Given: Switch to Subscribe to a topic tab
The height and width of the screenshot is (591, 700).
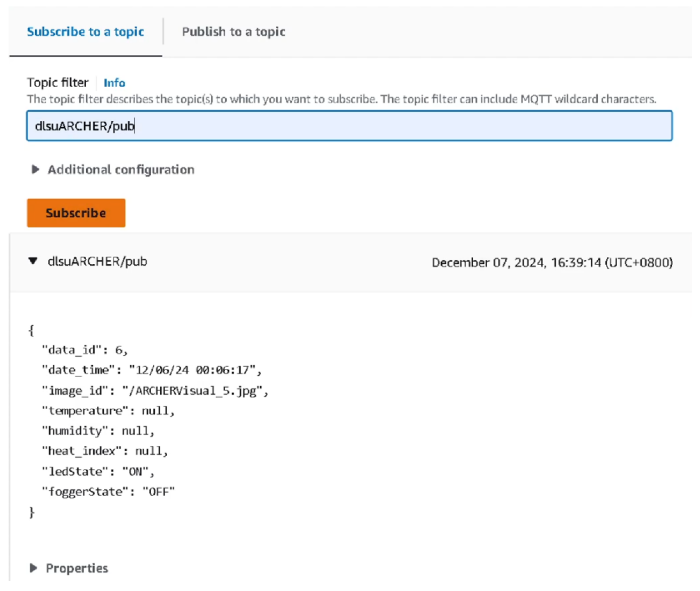Looking at the screenshot, I should [x=85, y=32].
